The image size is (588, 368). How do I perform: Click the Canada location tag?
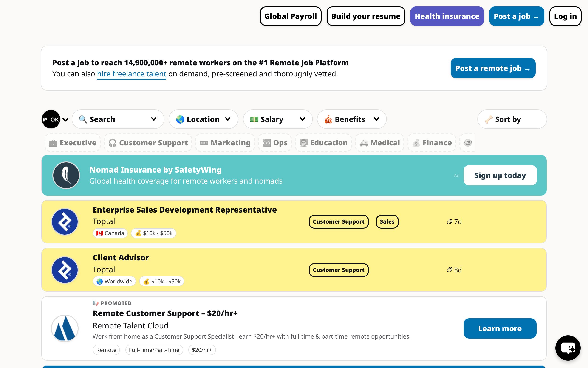[x=110, y=233]
